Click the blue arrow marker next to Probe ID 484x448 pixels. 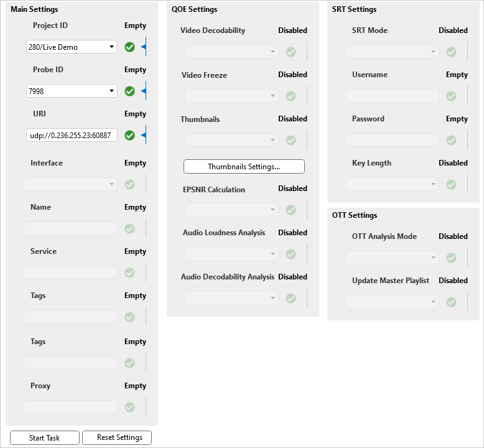point(143,91)
